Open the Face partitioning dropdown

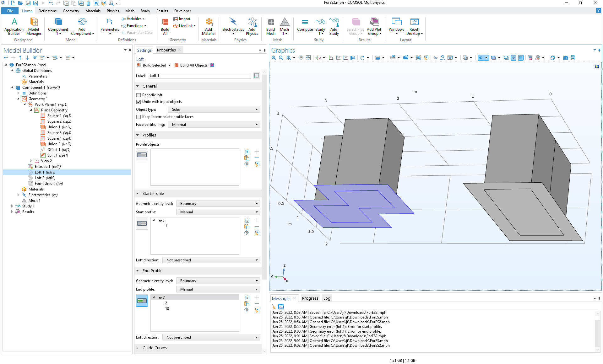point(214,125)
